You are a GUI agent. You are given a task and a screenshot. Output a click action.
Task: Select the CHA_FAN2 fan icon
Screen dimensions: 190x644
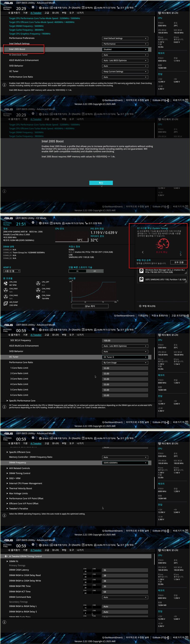point(38,290)
